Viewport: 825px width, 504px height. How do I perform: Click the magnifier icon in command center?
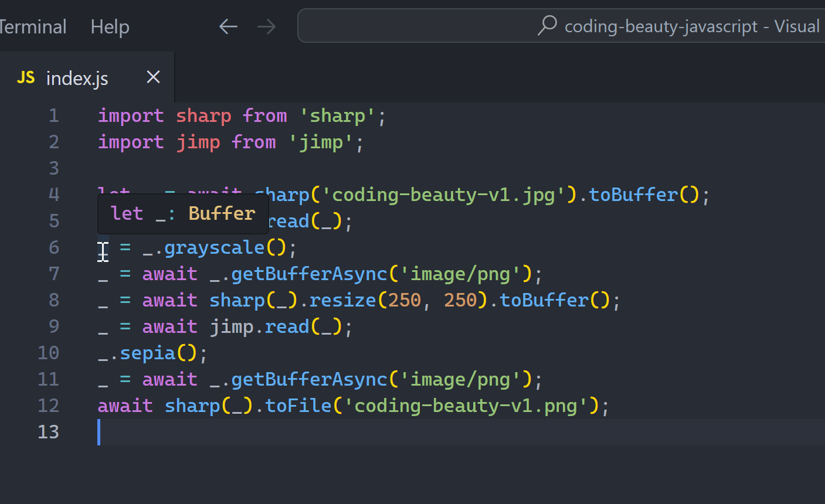[x=547, y=26]
